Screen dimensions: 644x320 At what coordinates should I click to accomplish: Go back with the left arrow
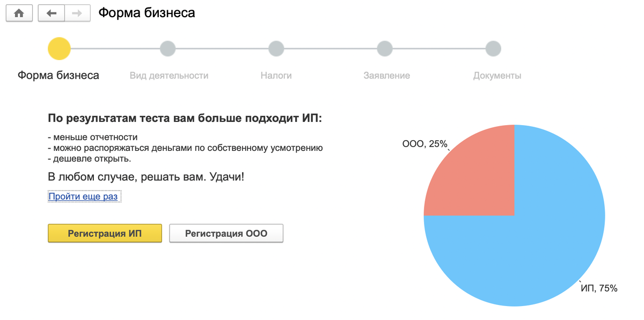coord(52,13)
